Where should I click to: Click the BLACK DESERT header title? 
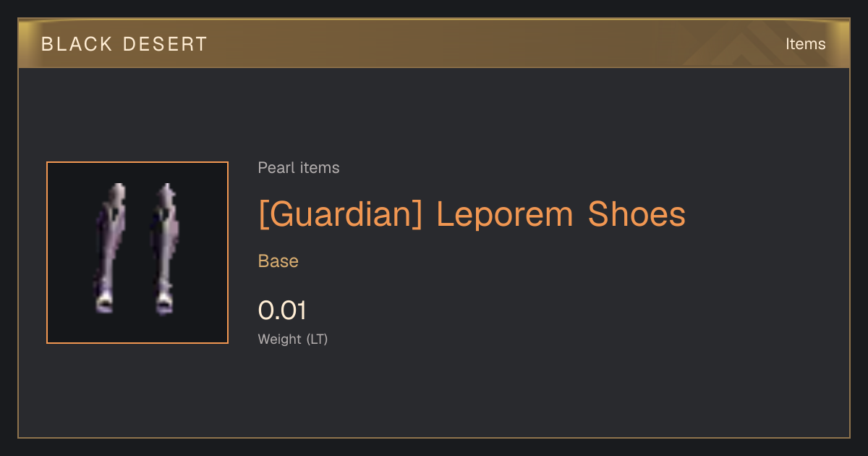click(x=124, y=44)
